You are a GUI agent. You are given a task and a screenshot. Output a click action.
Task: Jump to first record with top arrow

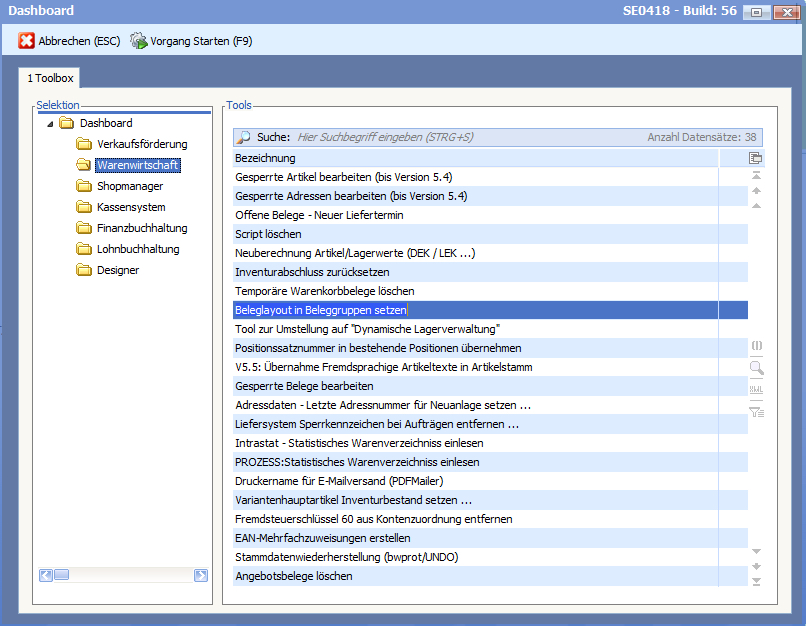pos(756,176)
